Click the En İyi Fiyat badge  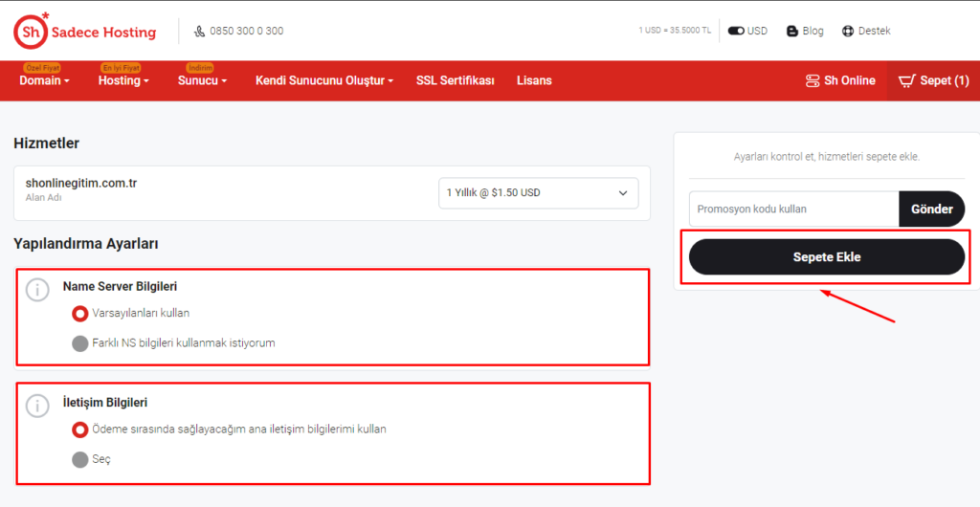point(121,67)
